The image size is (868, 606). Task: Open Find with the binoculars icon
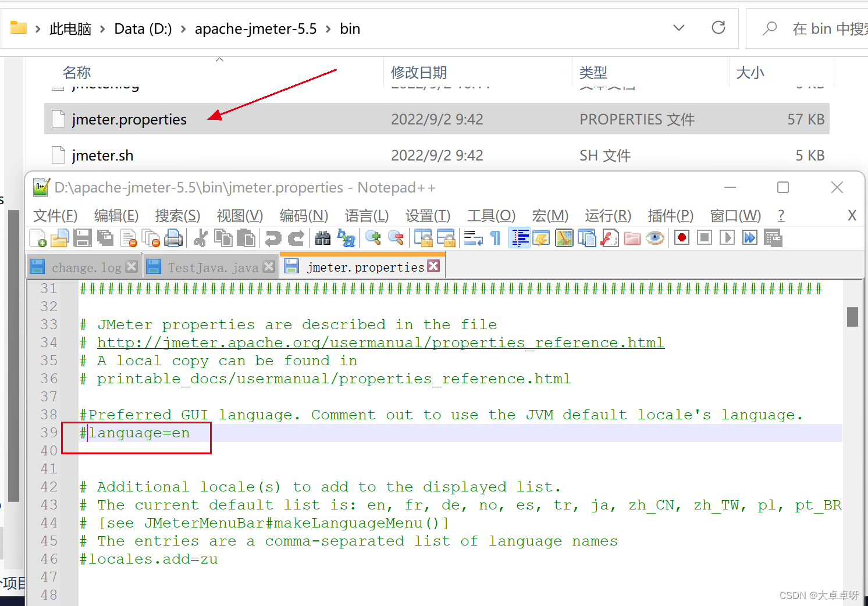pos(322,238)
